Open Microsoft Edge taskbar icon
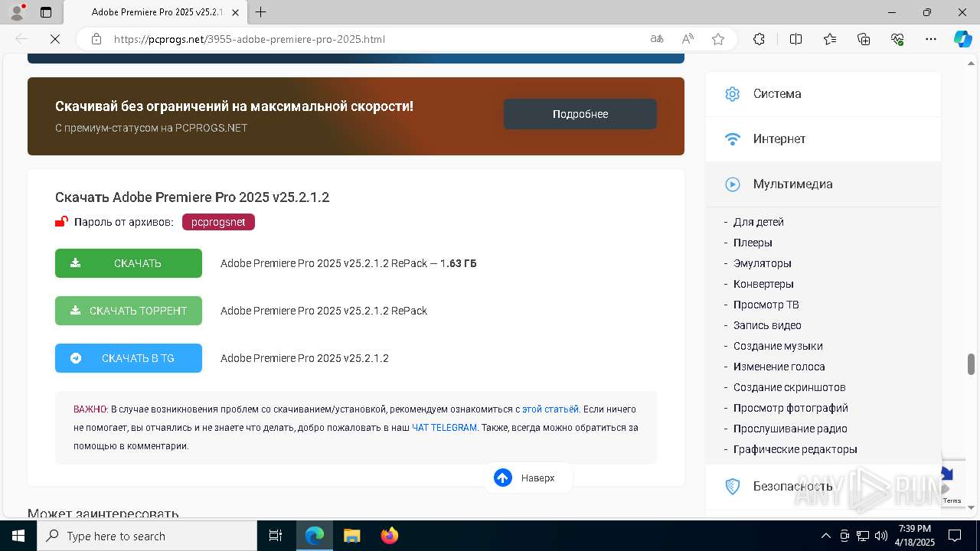 click(315, 536)
